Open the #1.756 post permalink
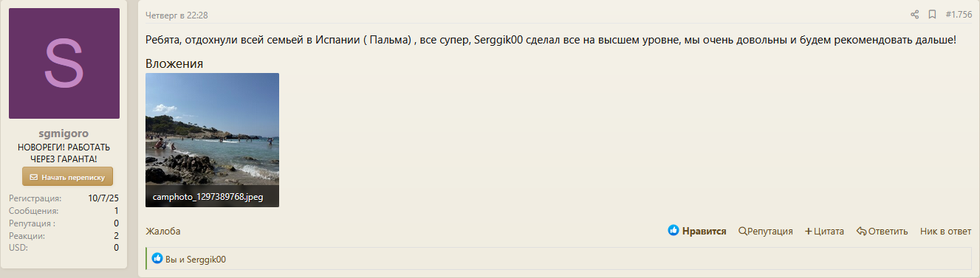Screen dimensions: 980x278 959,15
